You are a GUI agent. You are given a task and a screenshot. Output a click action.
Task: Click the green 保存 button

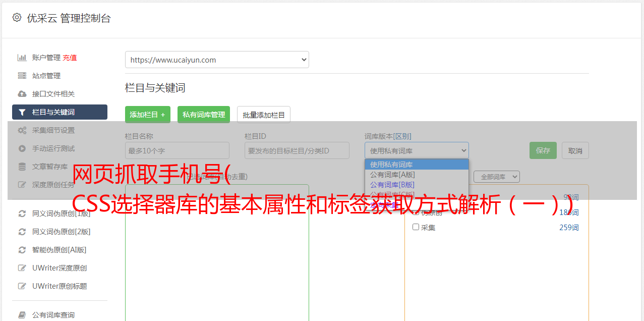(543, 150)
